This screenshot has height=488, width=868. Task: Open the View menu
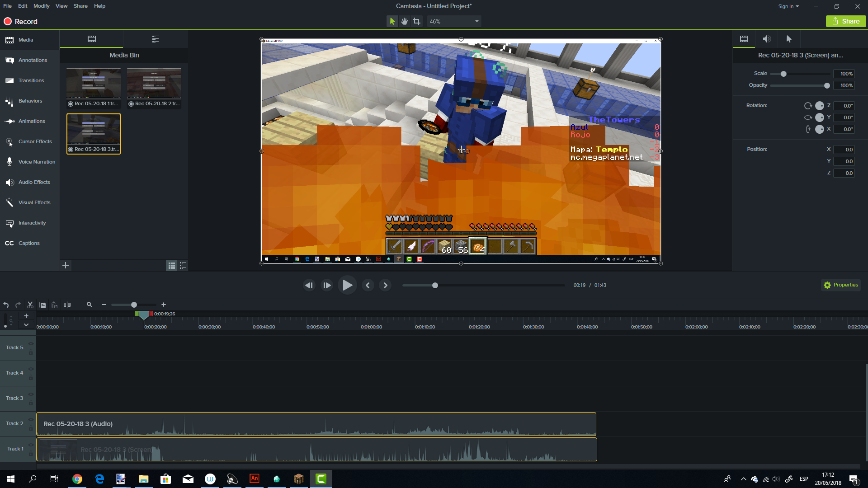point(61,6)
